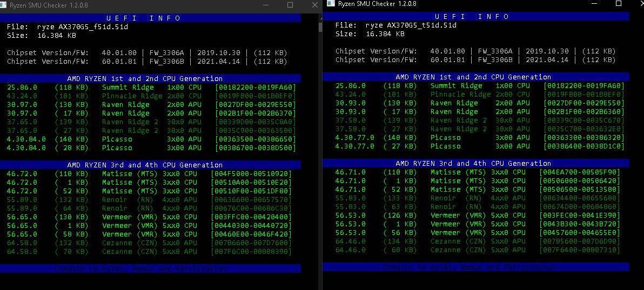Maximize the right Ryzen SMU Checker window
Image resolution: width=644 pixels, height=290 pixels.
click(x=619, y=3)
